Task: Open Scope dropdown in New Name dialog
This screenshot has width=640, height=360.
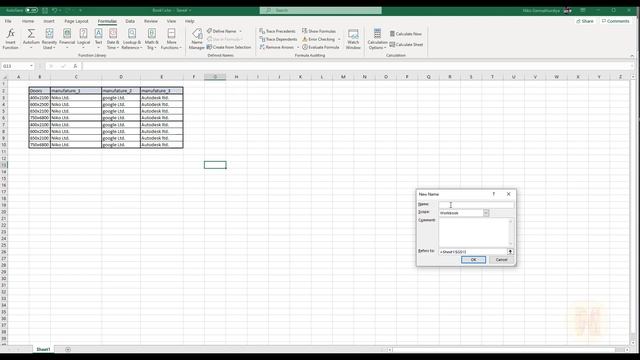Action: (x=486, y=213)
